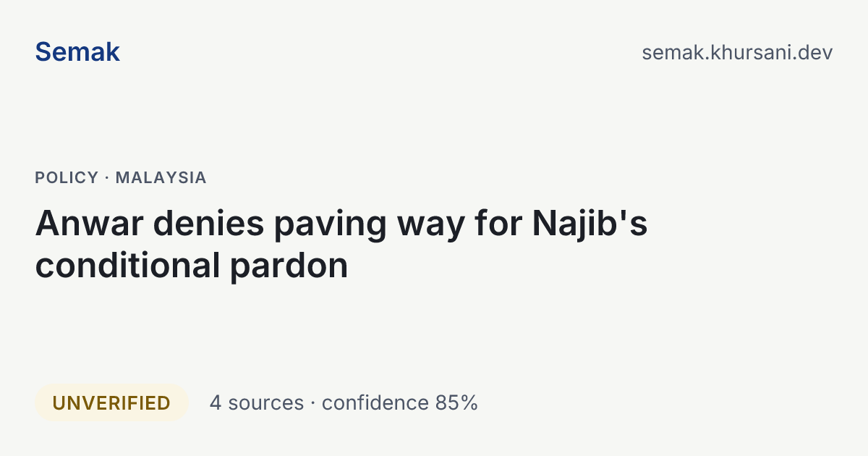Click the 85% value

[456, 403]
